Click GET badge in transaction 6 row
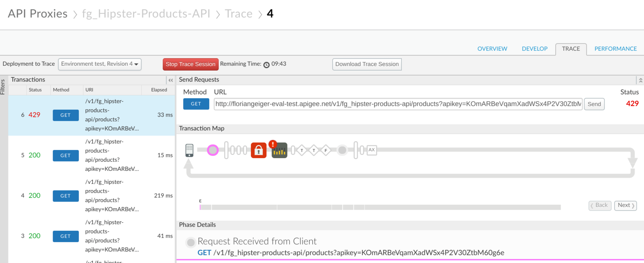644x263 pixels. coord(66,115)
